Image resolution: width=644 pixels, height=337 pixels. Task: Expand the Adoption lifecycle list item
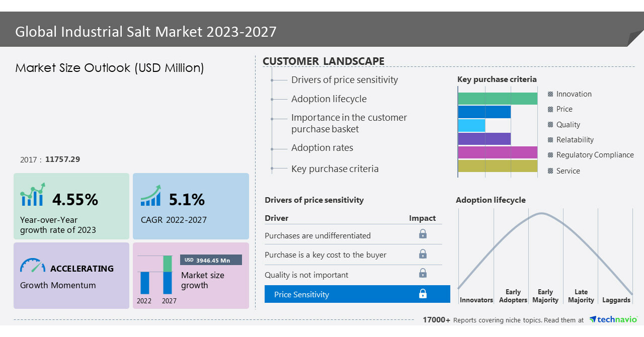[329, 99]
